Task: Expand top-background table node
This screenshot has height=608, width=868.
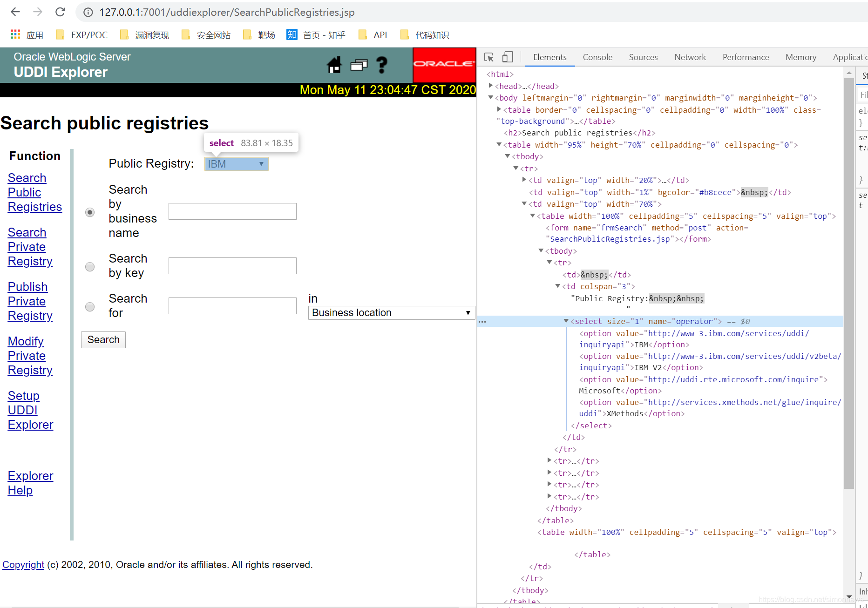Action: pos(499,109)
